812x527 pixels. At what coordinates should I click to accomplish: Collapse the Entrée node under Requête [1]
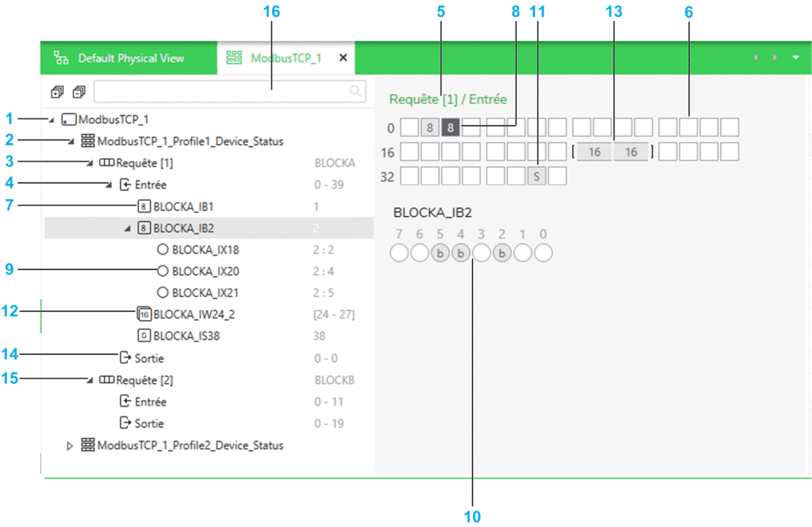108,185
